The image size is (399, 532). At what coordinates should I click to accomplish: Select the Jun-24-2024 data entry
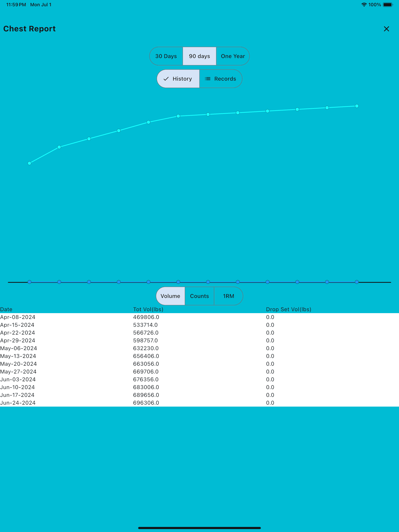[x=199, y=403]
